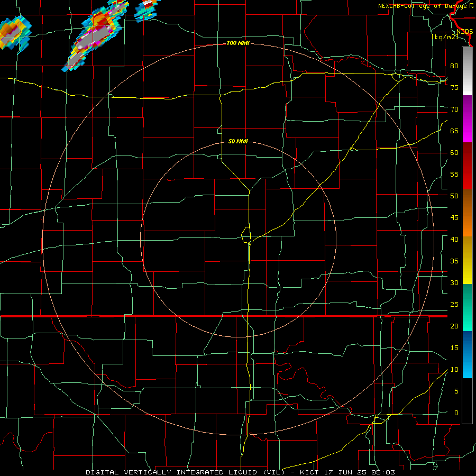The width and height of the screenshot is (476, 476).
Task: Click the 10 value on the VIL scale
Action: click(x=454, y=370)
